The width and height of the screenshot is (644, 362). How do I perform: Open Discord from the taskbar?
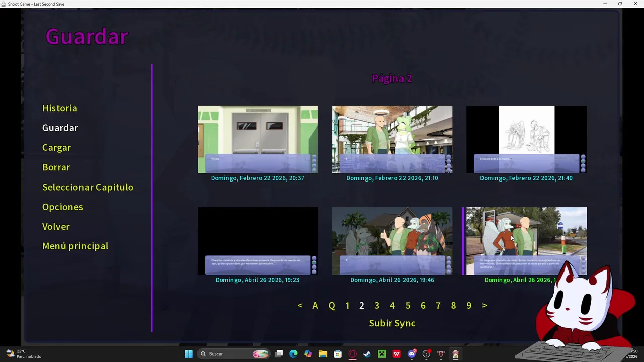[x=412, y=354]
